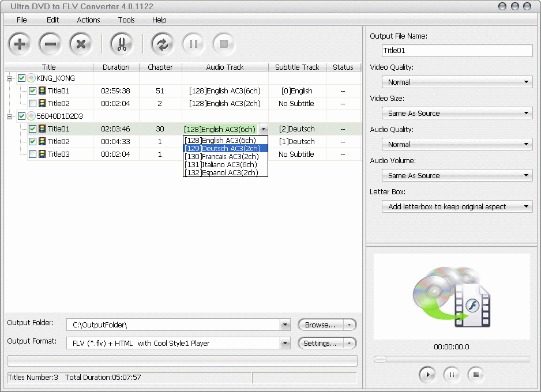
Task: Open Browse button's arrow menu
Action: point(349,325)
